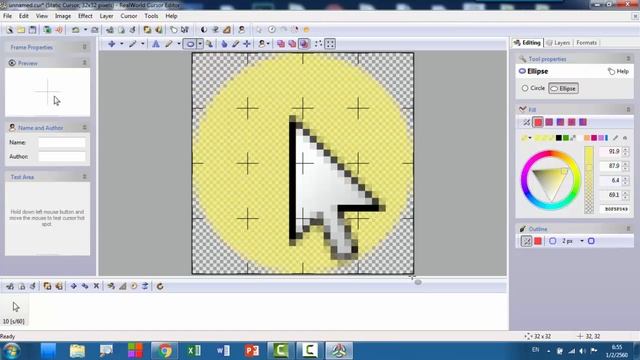
Task: Select the blue move/transform arrows tool
Action: [x=111, y=44]
